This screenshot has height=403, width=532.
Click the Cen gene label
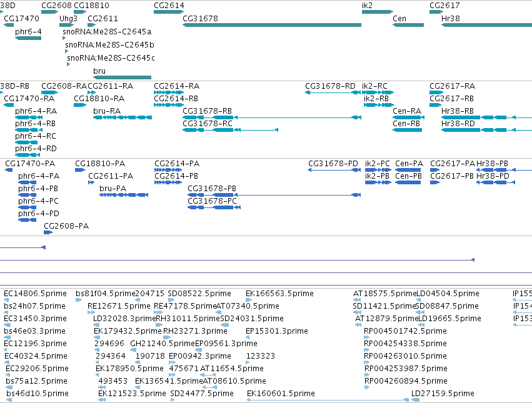coord(399,18)
